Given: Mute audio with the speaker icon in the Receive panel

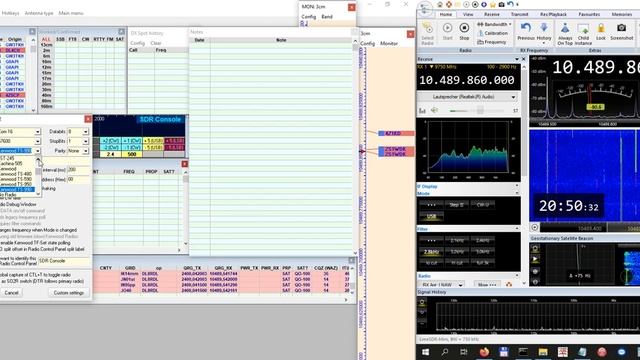Looking at the screenshot, I should tap(435, 110).
